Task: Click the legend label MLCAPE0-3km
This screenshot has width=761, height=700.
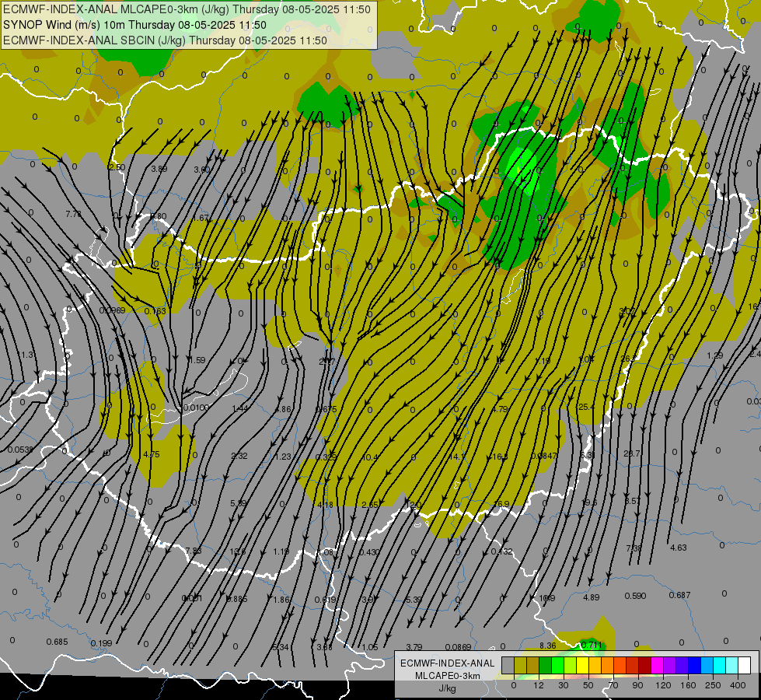Action: pos(447,676)
